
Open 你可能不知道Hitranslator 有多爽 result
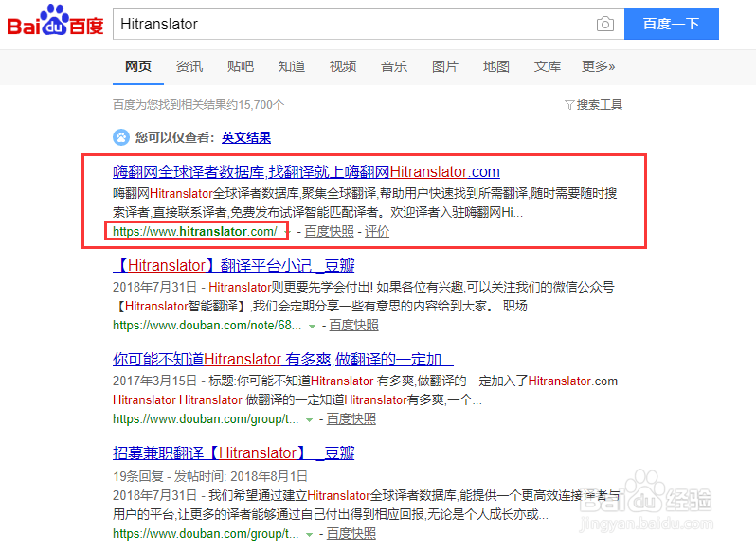(283, 360)
